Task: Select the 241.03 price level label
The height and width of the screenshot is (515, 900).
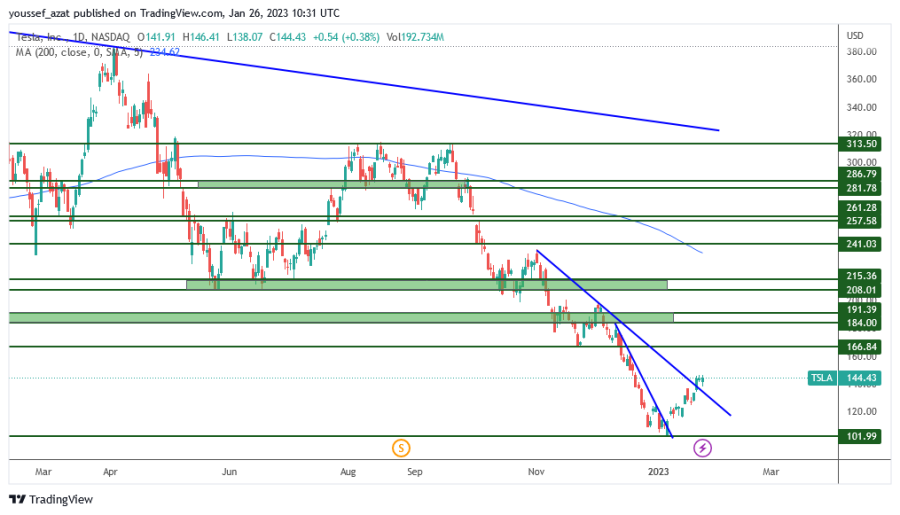Action: (862, 244)
